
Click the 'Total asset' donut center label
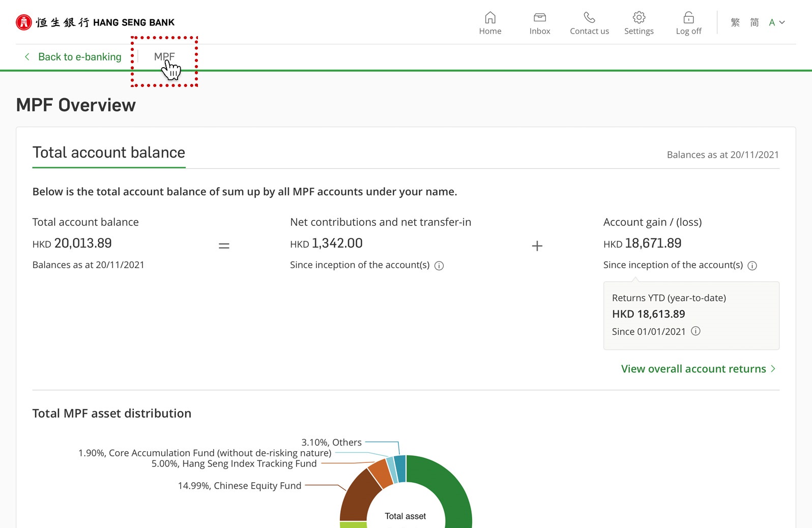(x=405, y=516)
